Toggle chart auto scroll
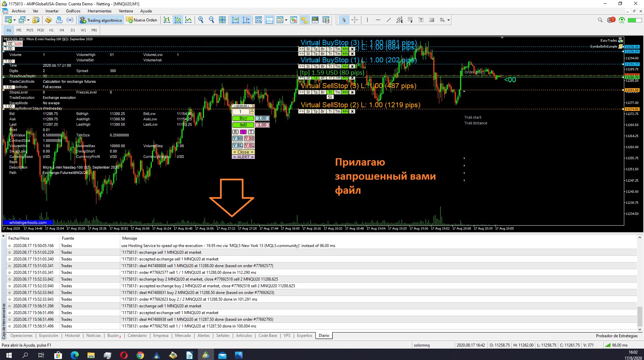 tap(235, 20)
